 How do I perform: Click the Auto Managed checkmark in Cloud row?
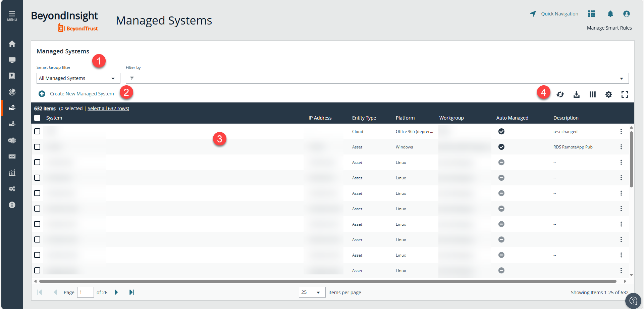click(x=501, y=131)
